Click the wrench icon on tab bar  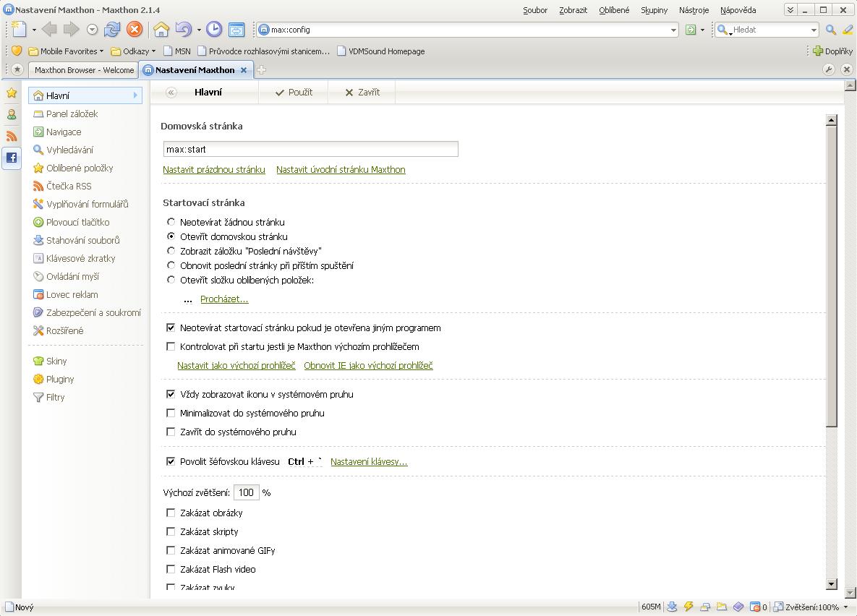[x=829, y=69]
